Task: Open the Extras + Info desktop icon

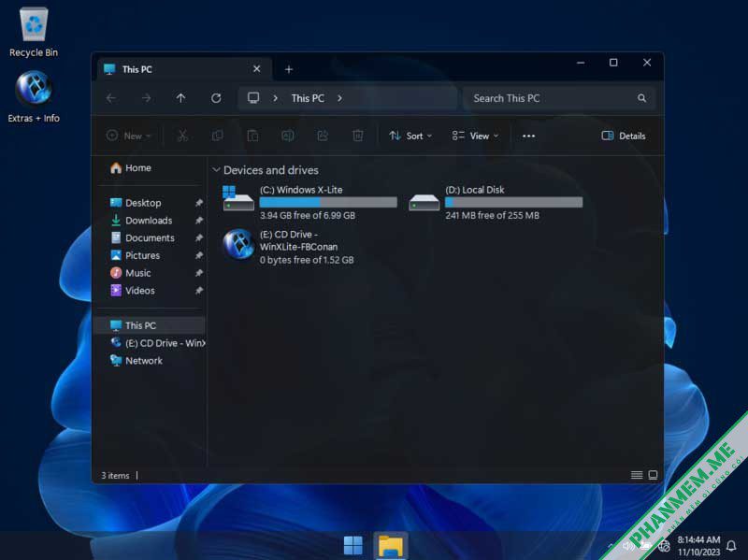Action: point(34,97)
